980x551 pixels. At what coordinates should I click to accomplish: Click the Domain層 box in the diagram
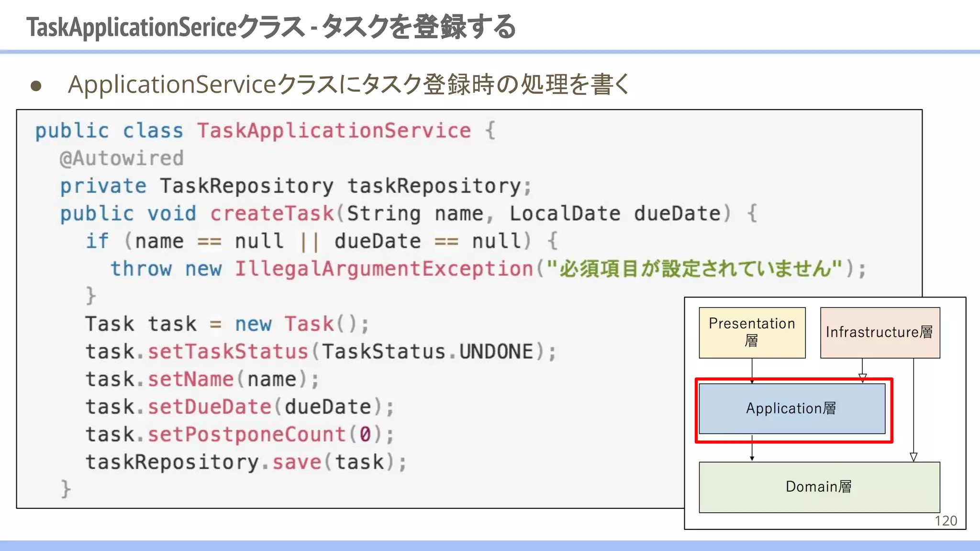pyautogui.click(x=819, y=487)
